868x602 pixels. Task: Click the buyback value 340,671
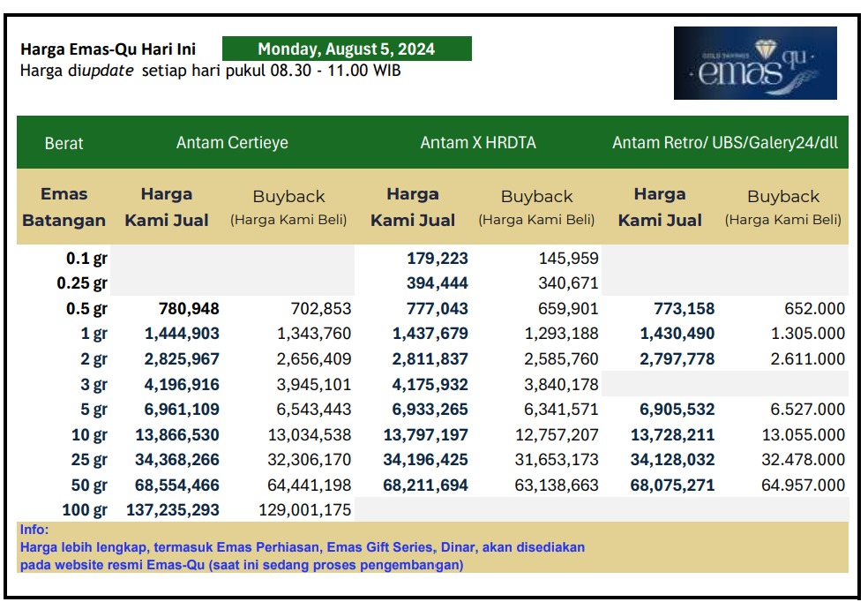click(x=568, y=283)
